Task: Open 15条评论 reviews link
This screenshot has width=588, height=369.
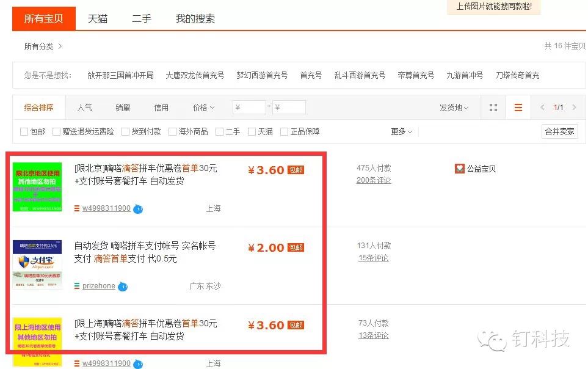Action: pyautogui.click(x=374, y=258)
